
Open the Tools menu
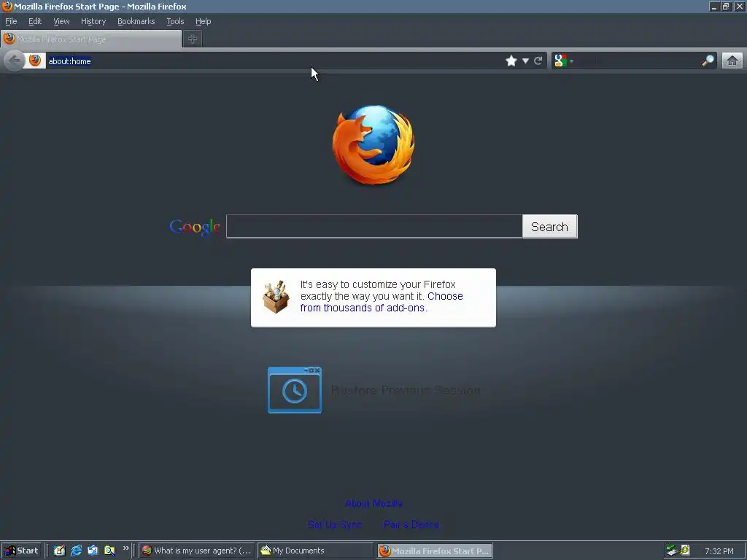click(175, 21)
